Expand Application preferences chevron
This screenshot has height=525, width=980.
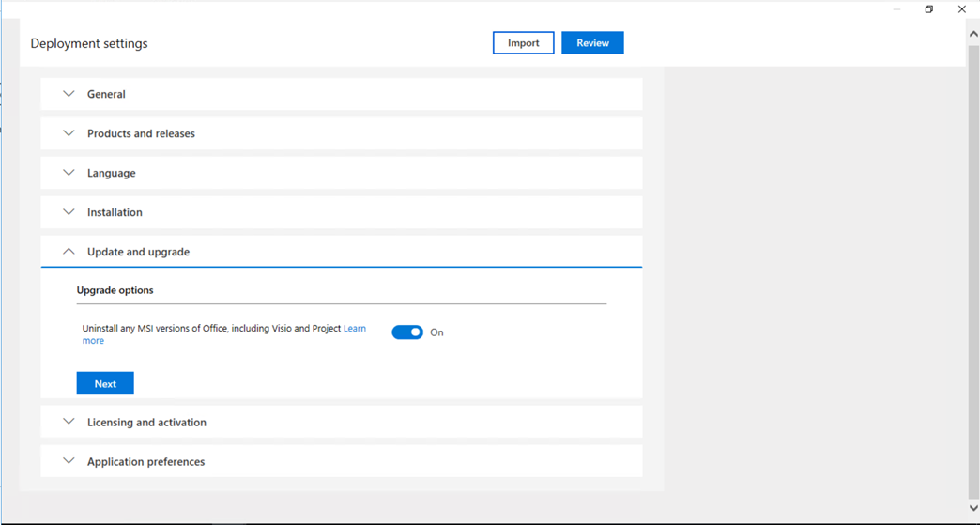pos(69,461)
